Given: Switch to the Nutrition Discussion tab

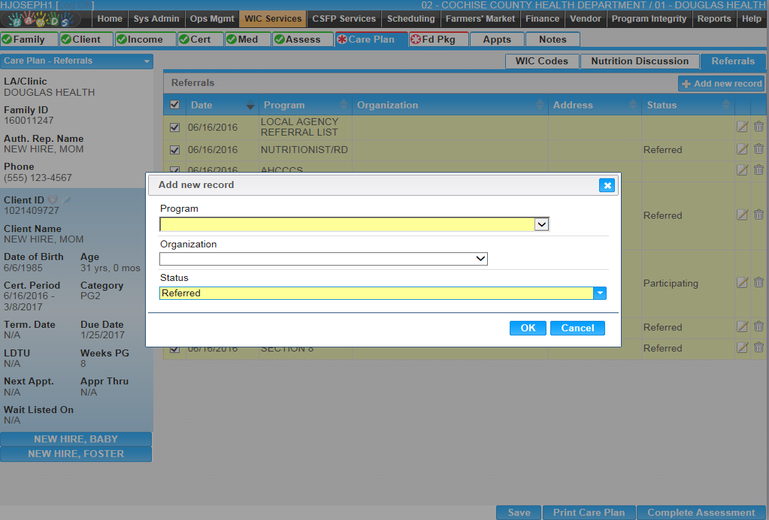Looking at the screenshot, I should click(639, 61).
